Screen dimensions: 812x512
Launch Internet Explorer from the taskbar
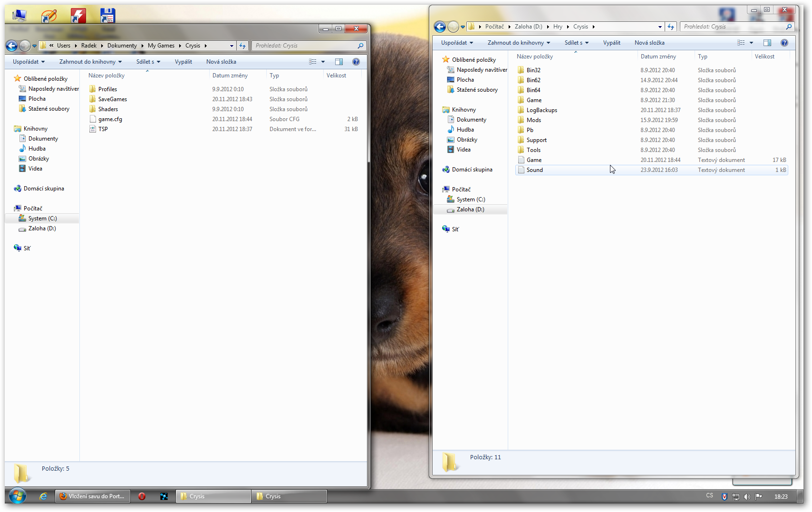43,496
